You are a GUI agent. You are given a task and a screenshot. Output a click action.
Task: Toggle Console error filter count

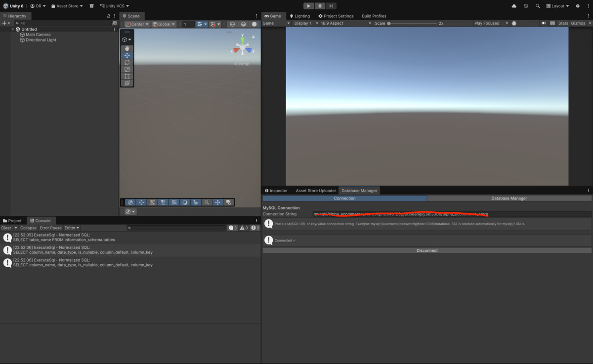pyautogui.click(x=254, y=228)
